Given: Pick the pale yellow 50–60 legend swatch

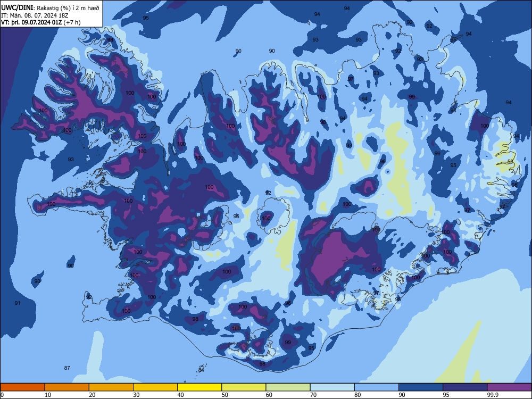Looking at the screenshot, I should coord(244,387).
